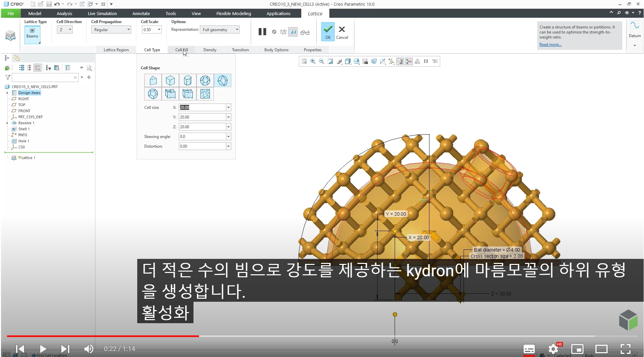Toggle YouTube subtitles closed captions button
Image resolution: width=644 pixels, height=357 pixels.
point(529,349)
